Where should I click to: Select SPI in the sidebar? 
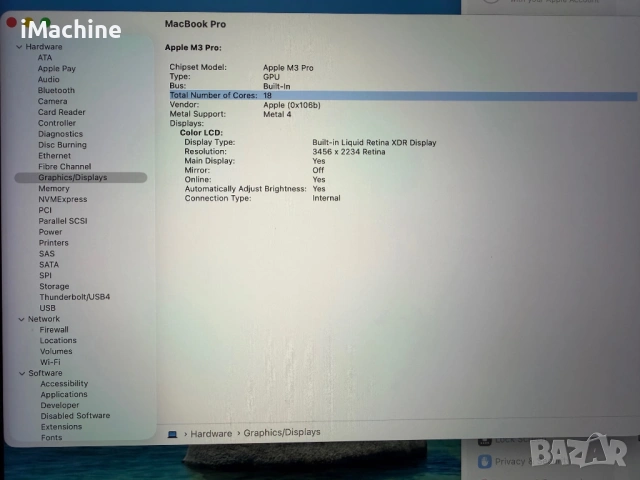[x=45, y=276]
